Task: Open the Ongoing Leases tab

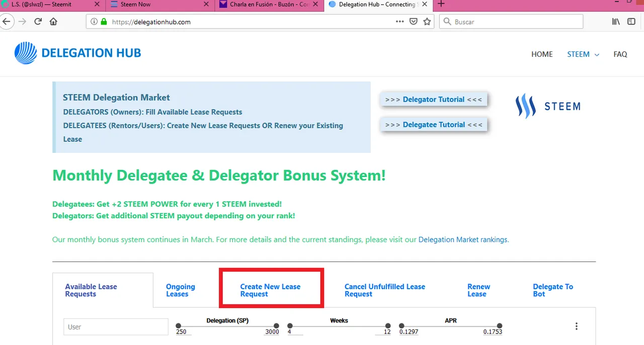Action: pyautogui.click(x=181, y=290)
